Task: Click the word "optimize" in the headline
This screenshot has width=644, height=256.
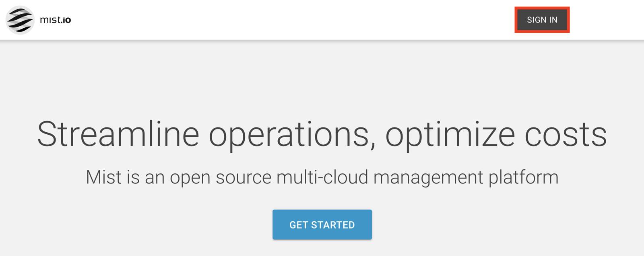Action: (x=450, y=134)
